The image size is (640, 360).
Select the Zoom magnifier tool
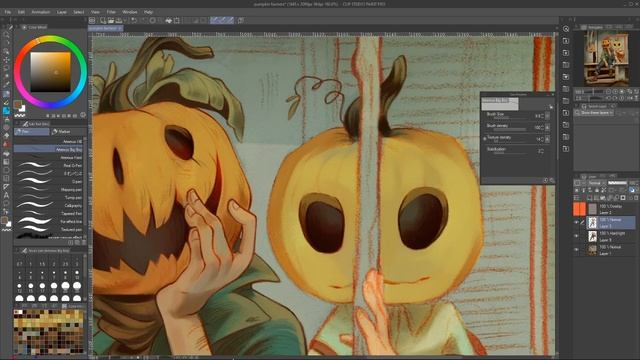click(x=6, y=35)
